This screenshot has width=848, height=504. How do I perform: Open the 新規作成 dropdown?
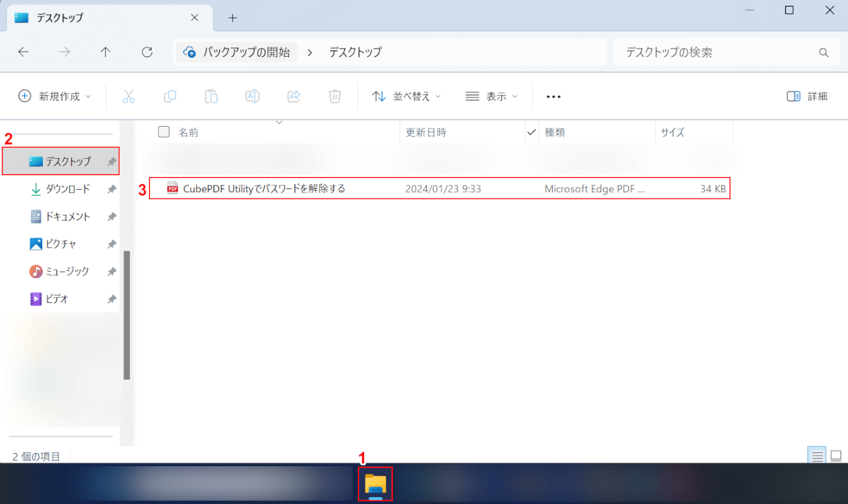55,96
